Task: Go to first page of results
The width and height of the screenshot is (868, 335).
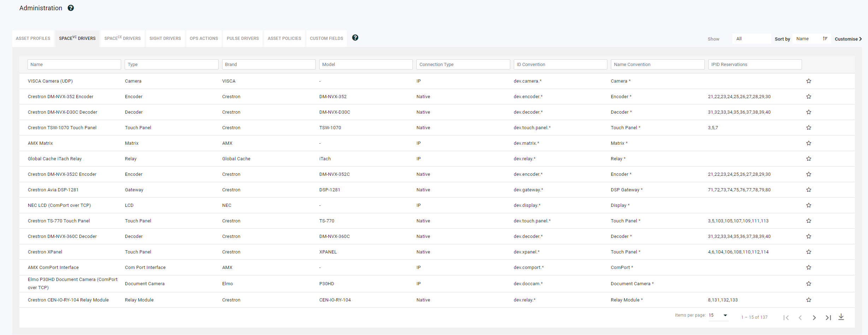Action: point(786,317)
